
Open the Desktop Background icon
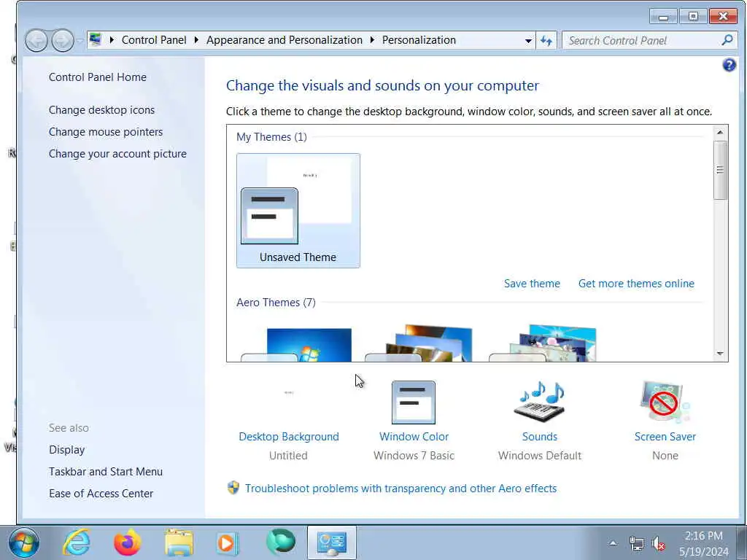point(289,402)
